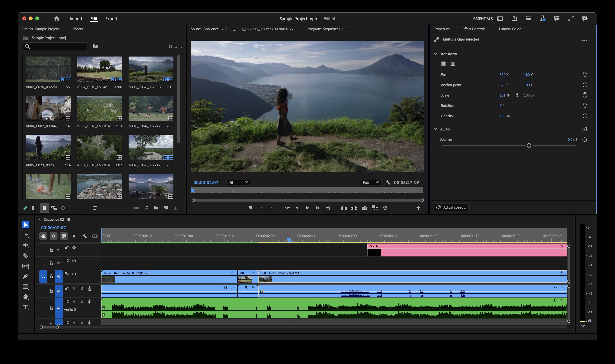Viewport: 615px width, 364px height.
Task: Delete selected item with the trash icon
Action: pos(176,208)
